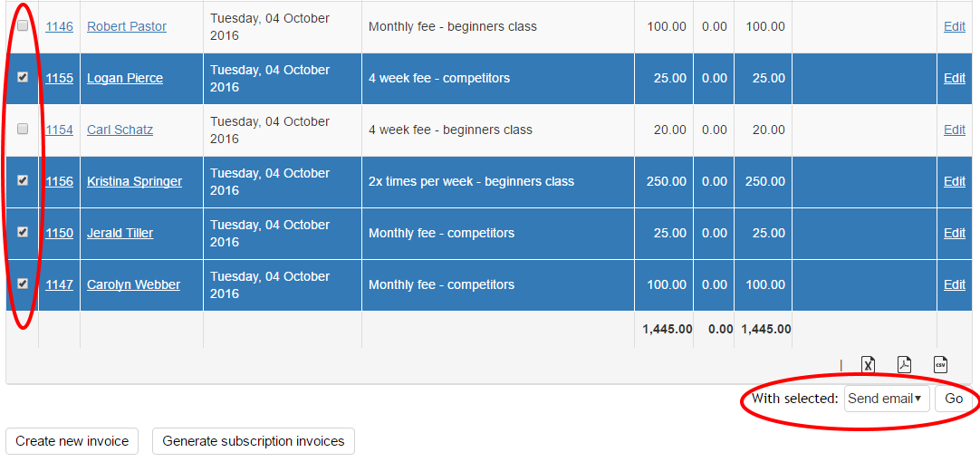Uncheck the Logan Pierce invoice row

23,78
